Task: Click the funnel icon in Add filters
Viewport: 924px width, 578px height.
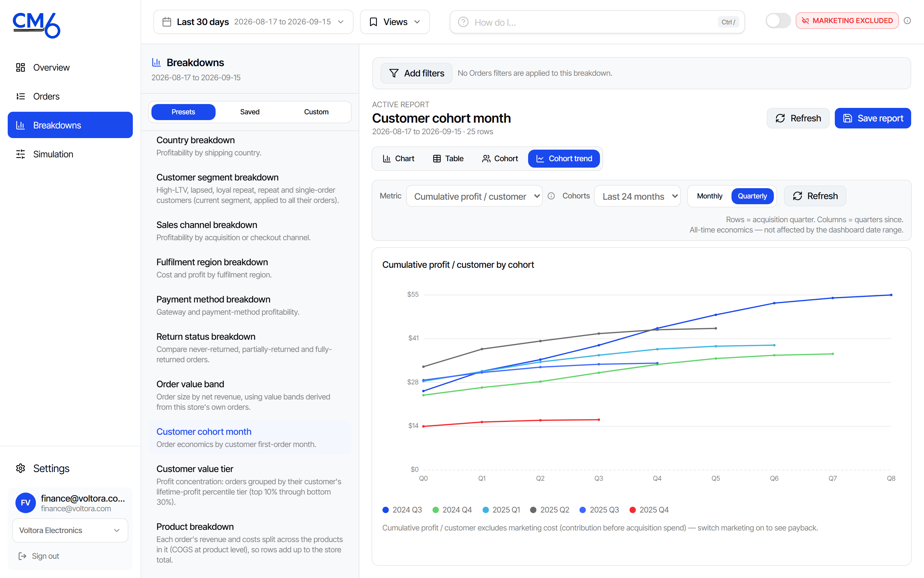Action: (394, 73)
